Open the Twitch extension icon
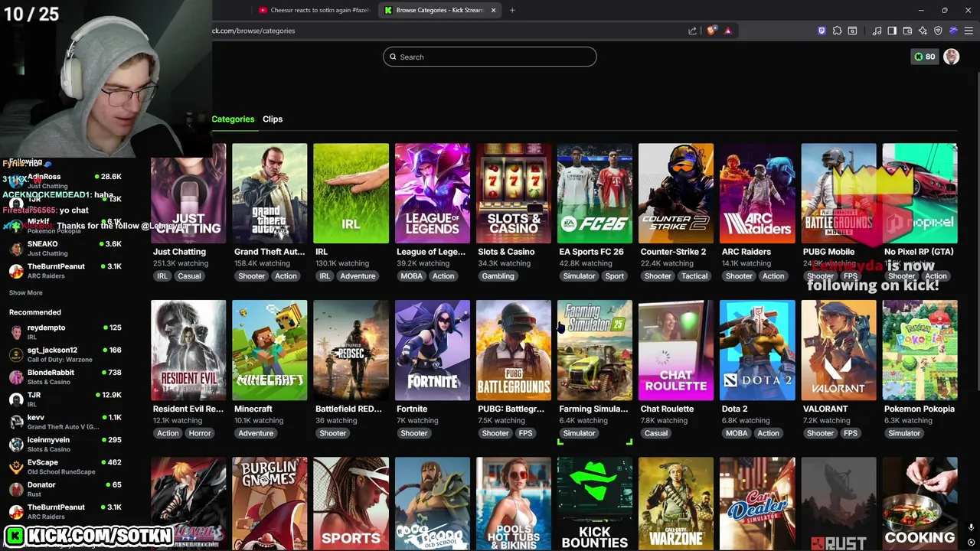The width and height of the screenshot is (980, 551). coord(822,31)
